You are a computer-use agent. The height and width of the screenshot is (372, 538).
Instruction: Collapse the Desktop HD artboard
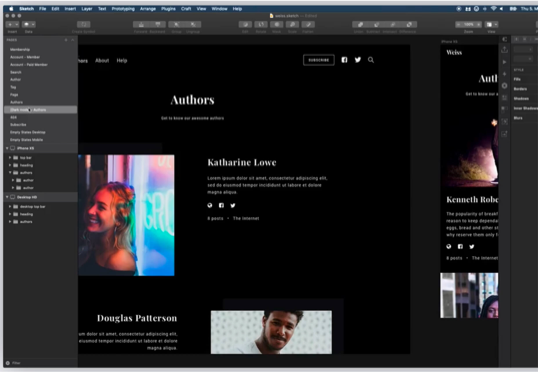coord(7,197)
